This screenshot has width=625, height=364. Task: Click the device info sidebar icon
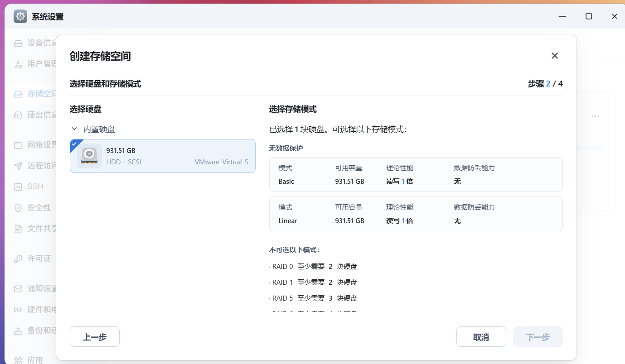[x=18, y=43]
